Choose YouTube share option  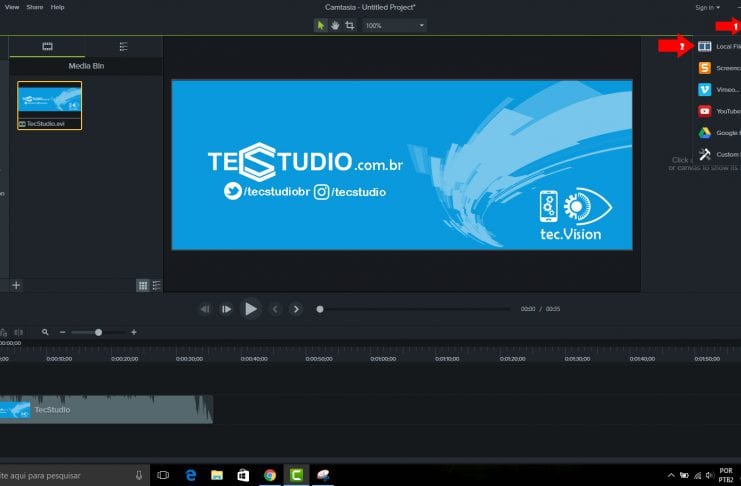coord(718,111)
